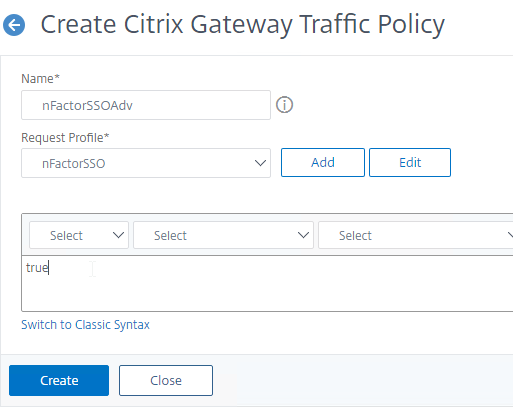Switch to Classic Syntax
Image resolution: width=513 pixels, height=407 pixels.
pos(85,325)
